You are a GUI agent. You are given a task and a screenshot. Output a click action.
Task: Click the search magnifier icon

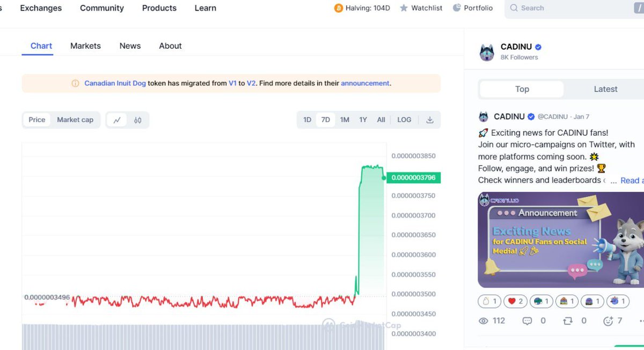pyautogui.click(x=514, y=8)
